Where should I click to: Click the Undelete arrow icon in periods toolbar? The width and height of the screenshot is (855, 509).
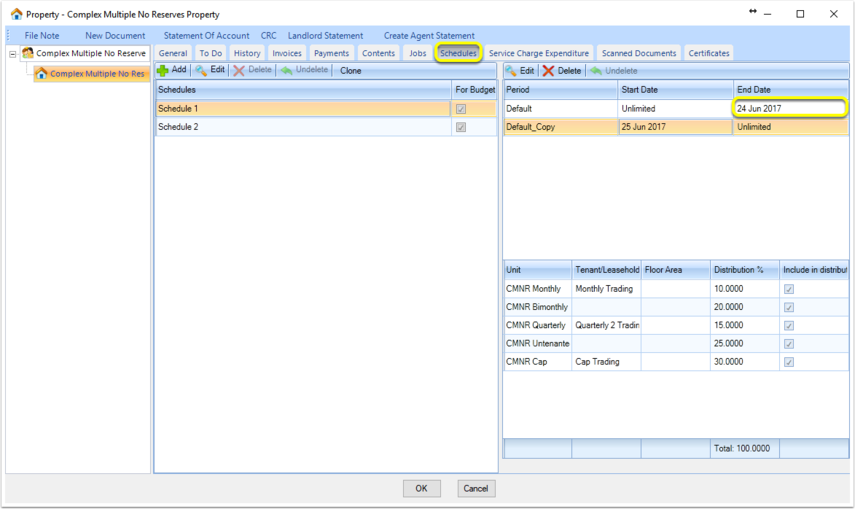596,71
